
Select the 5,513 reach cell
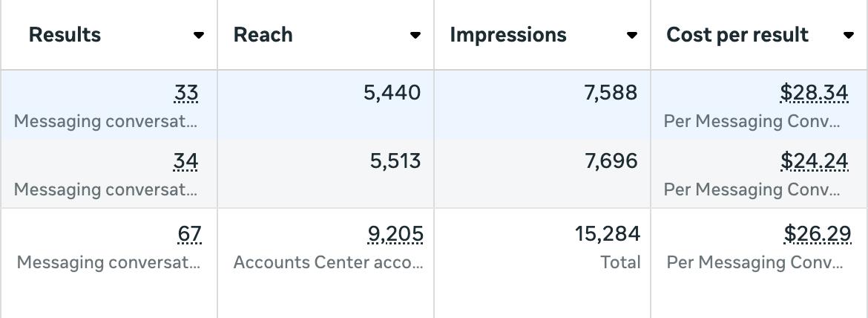[395, 161]
